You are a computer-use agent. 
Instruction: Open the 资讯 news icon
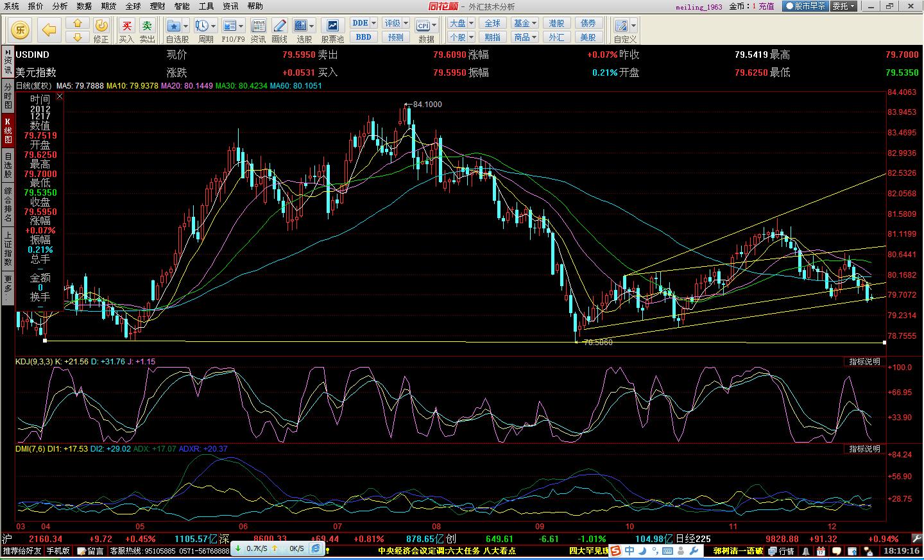pyautogui.click(x=259, y=26)
